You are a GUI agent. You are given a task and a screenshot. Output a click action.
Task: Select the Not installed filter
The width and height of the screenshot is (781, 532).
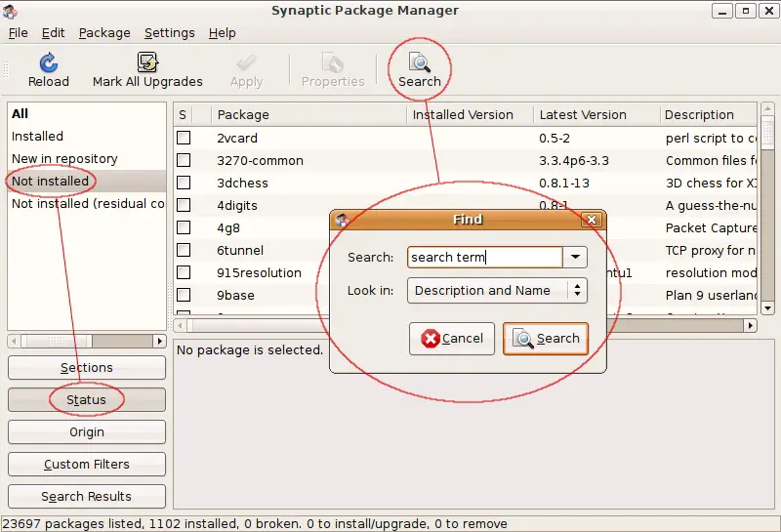87,181
